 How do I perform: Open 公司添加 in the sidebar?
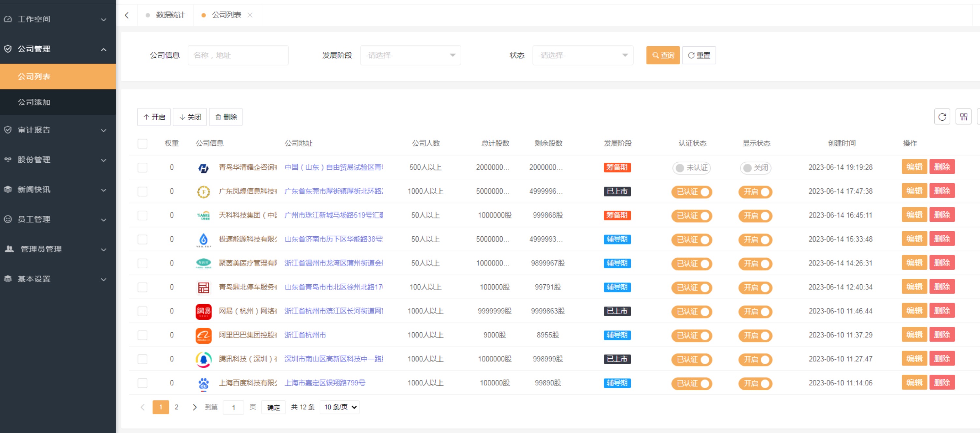tap(58, 102)
